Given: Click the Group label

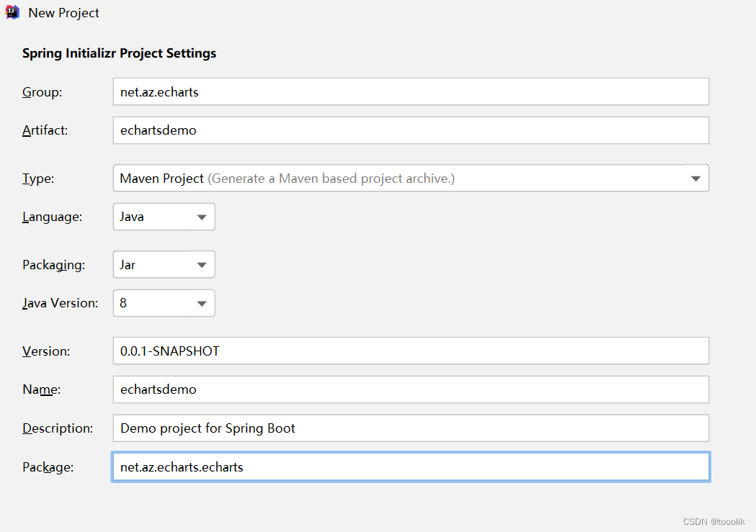Looking at the screenshot, I should (x=42, y=92).
